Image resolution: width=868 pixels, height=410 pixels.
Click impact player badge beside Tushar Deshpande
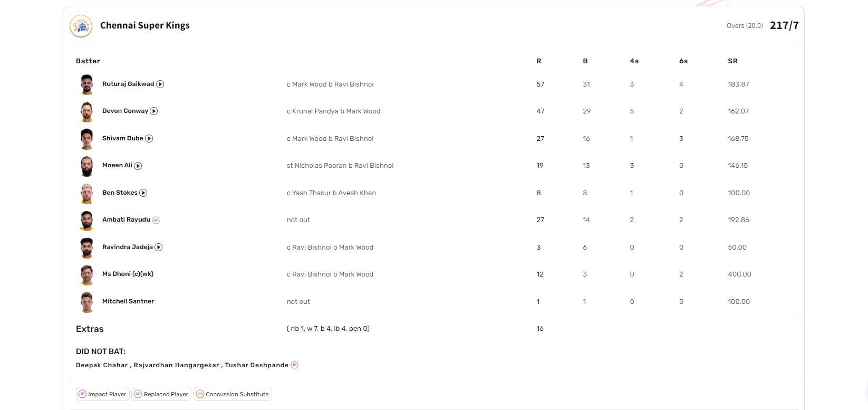pos(295,365)
